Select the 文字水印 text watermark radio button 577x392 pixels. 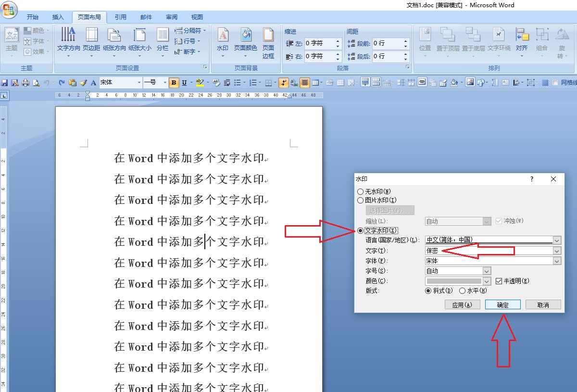pyautogui.click(x=360, y=230)
